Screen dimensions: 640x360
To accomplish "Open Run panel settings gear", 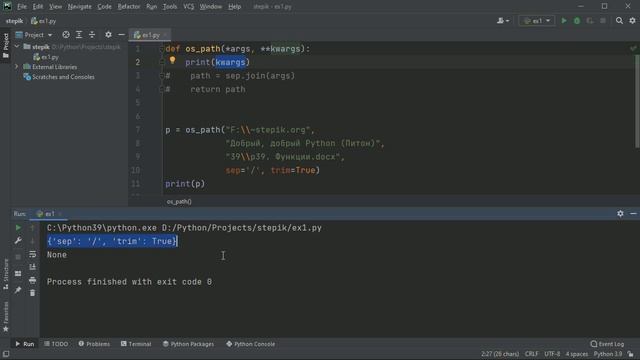I will pos(620,213).
